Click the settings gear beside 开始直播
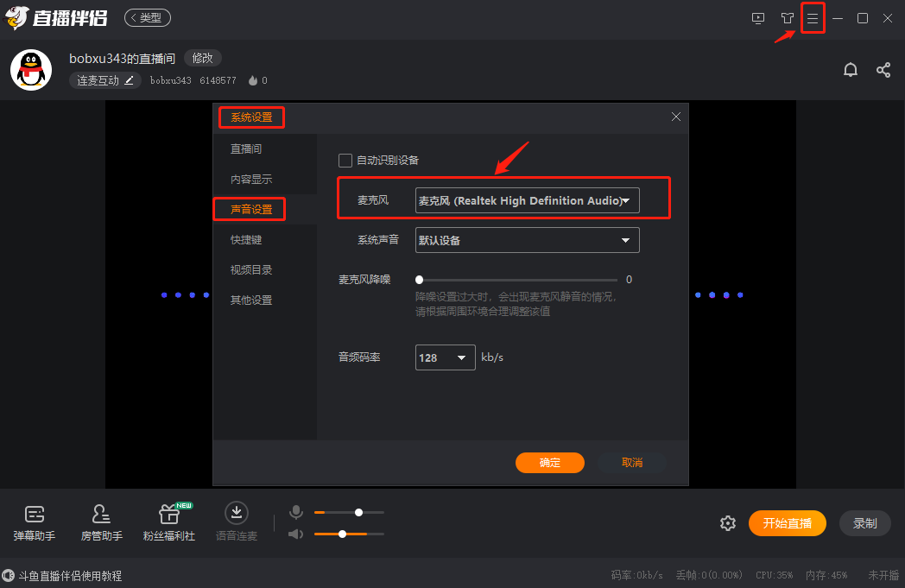The width and height of the screenshot is (905, 588). pyautogui.click(x=728, y=523)
